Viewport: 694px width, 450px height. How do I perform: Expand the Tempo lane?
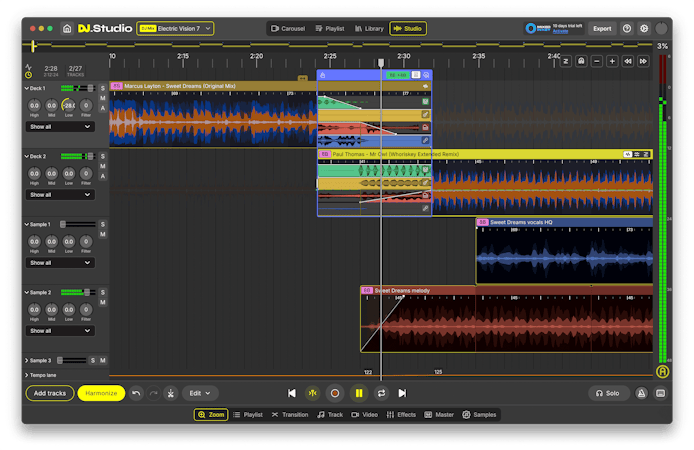click(27, 375)
